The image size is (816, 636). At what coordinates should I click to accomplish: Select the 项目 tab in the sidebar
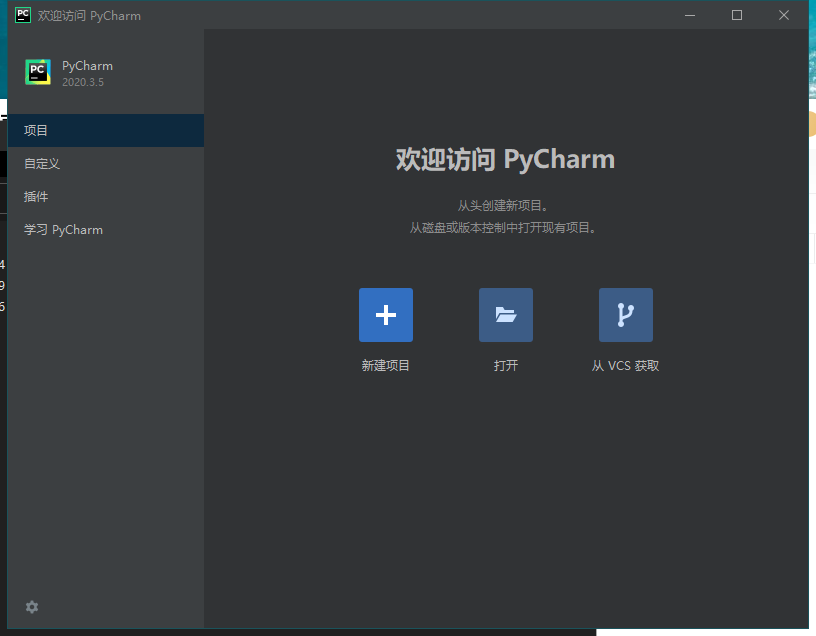(106, 130)
